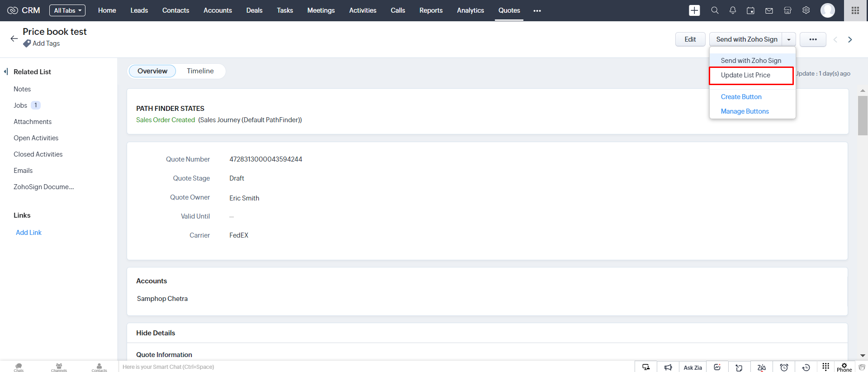This screenshot has width=868, height=372.
Task: Click the Edit button
Action: click(690, 39)
